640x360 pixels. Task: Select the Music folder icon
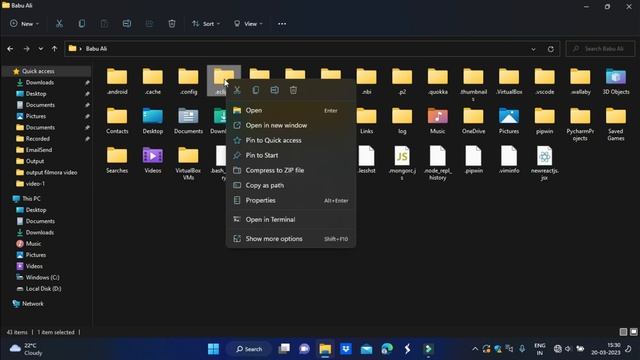click(x=438, y=116)
